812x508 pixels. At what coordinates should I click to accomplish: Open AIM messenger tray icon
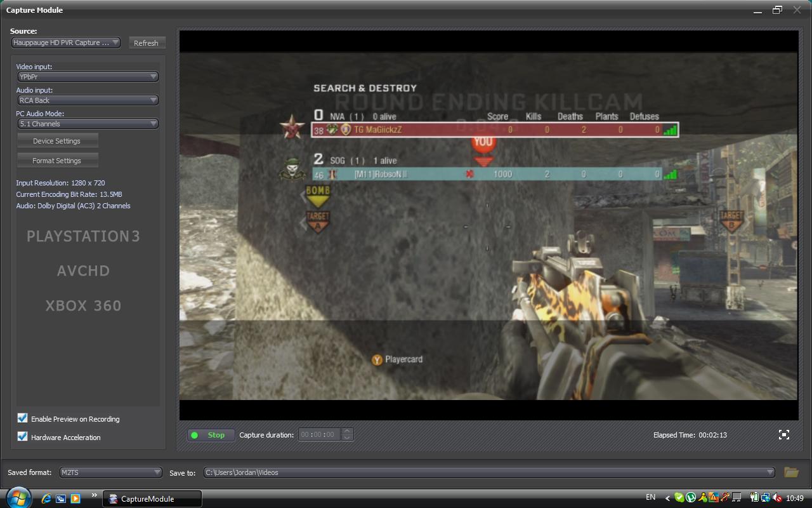pos(703,498)
